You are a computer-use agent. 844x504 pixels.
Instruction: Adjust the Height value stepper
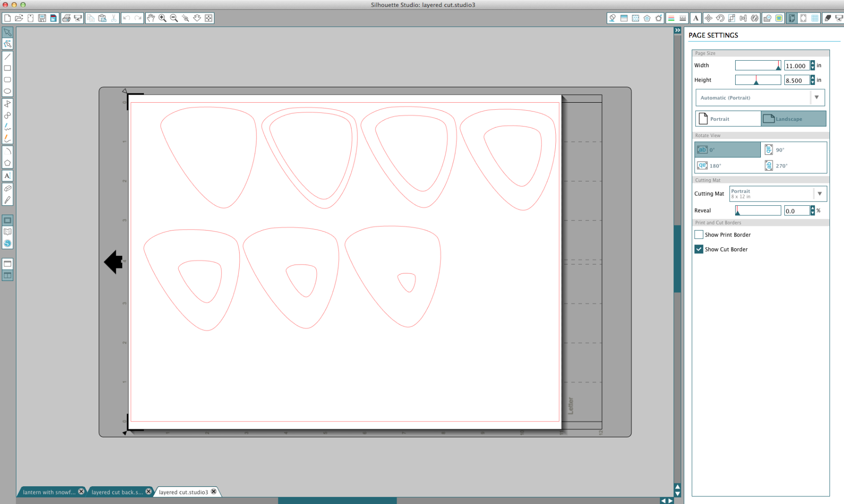813,80
